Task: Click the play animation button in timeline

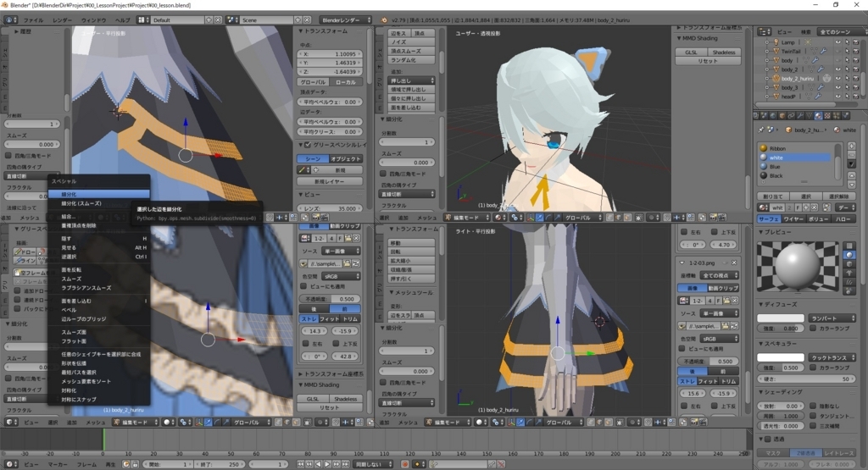Action: 327,464
